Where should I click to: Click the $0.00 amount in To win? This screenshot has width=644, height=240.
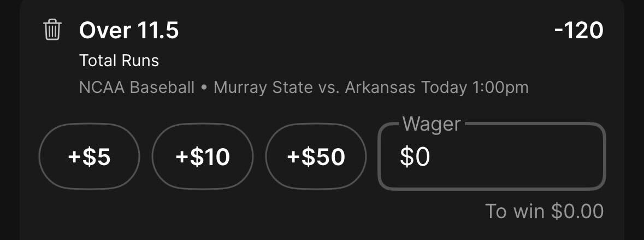577,211
